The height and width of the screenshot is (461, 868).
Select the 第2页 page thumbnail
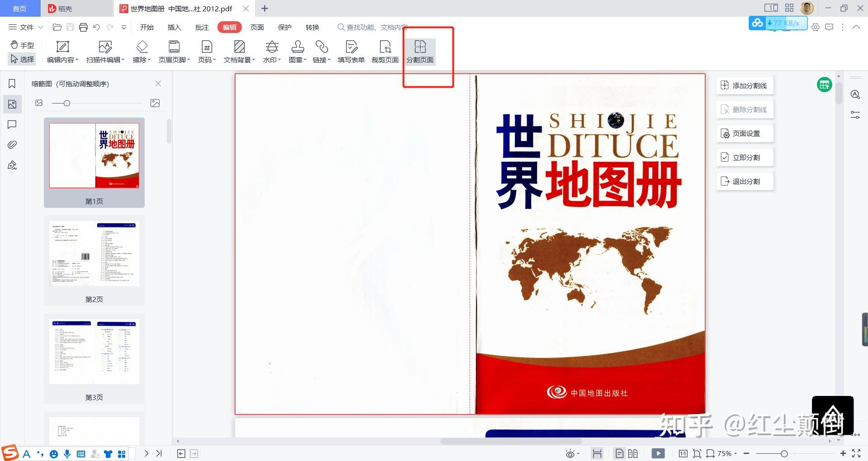coord(94,260)
